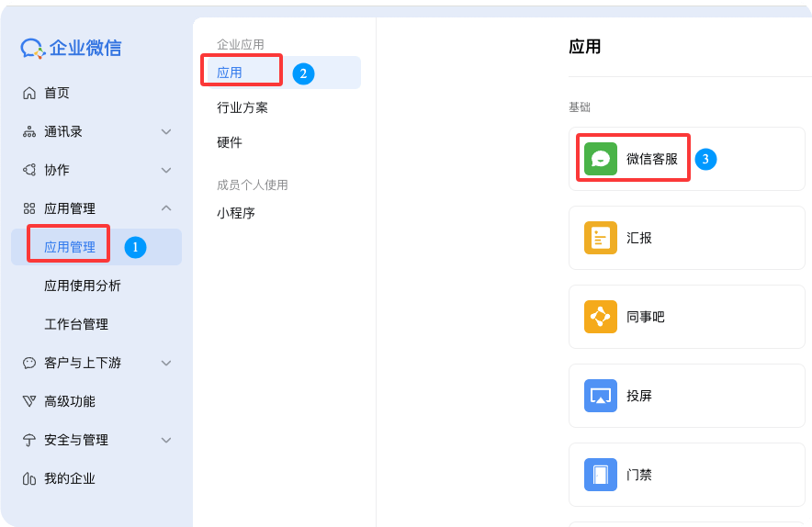
Task: Click the 我的企业 building icon
Action: click(28, 478)
